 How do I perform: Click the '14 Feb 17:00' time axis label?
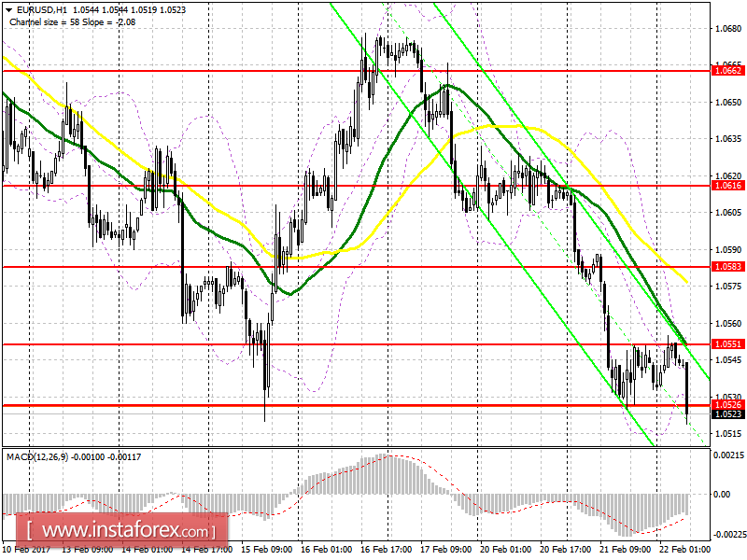click(x=207, y=550)
